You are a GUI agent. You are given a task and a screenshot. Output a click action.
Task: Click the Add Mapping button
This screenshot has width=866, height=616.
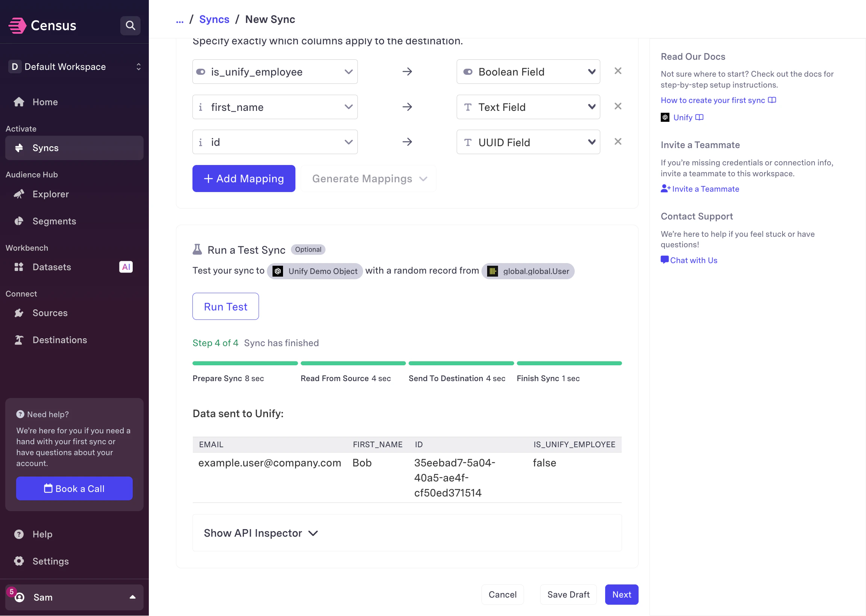pos(244,179)
